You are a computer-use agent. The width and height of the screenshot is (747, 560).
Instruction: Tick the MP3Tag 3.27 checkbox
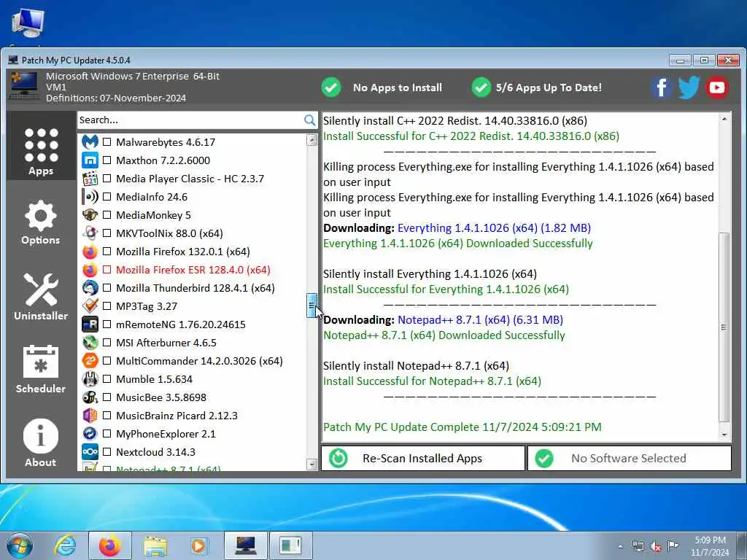click(x=107, y=306)
